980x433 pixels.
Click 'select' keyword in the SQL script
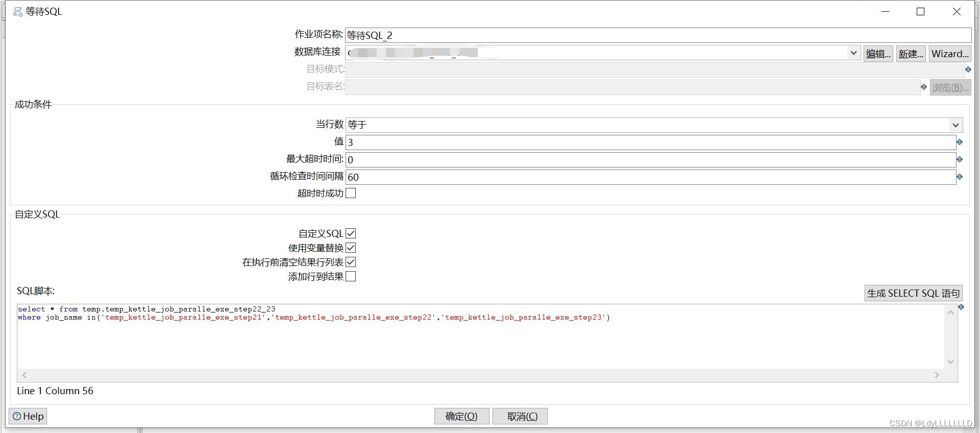(32, 309)
